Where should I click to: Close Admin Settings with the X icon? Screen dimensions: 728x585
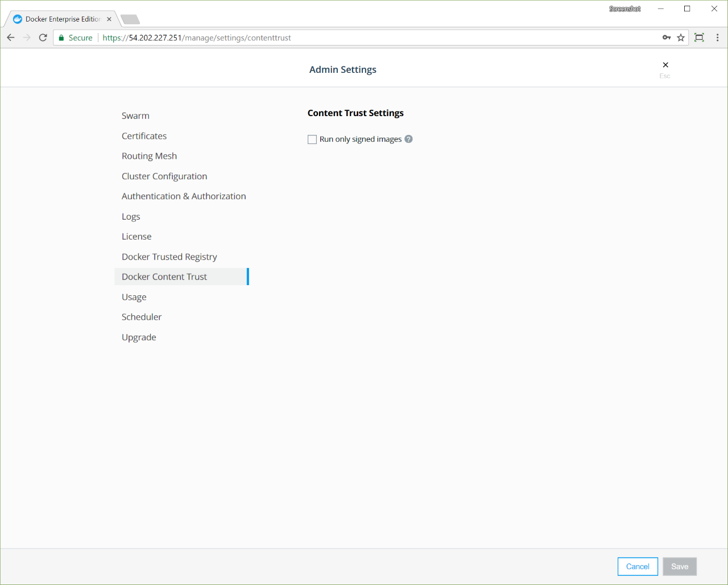pos(665,65)
